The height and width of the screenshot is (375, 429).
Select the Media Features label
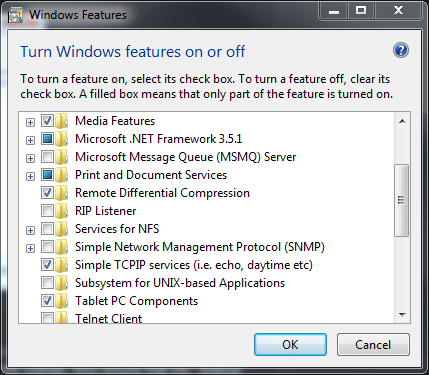pos(115,121)
